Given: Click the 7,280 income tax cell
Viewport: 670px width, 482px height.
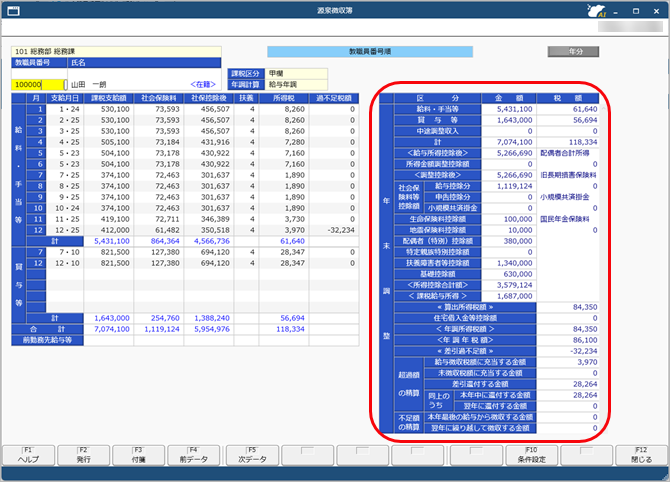Looking at the screenshot, I should 284,142.
